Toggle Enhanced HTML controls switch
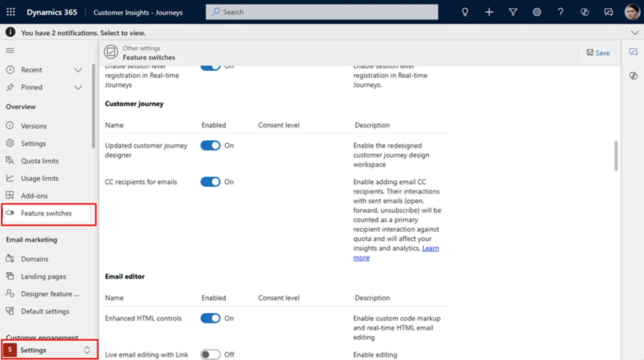 point(210,318)
